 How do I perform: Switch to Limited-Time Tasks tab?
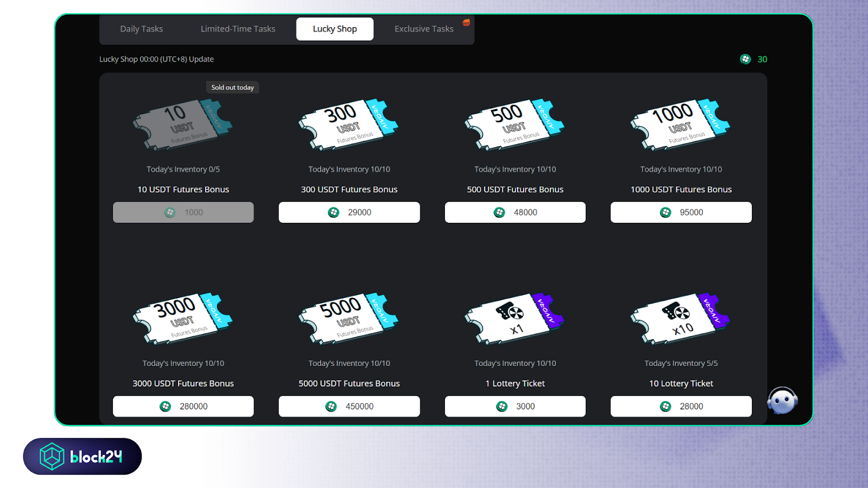point(238,29)
